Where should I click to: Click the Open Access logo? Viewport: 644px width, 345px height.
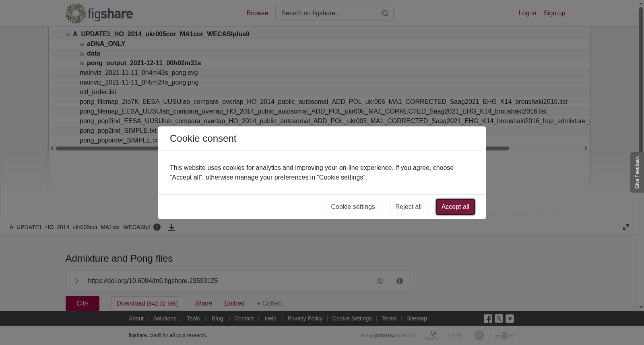coord(505,335)
